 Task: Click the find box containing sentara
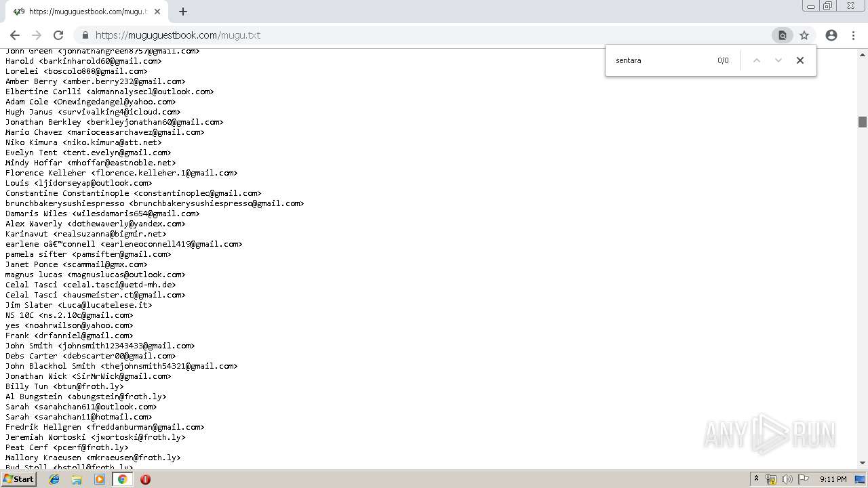(661, 60)
